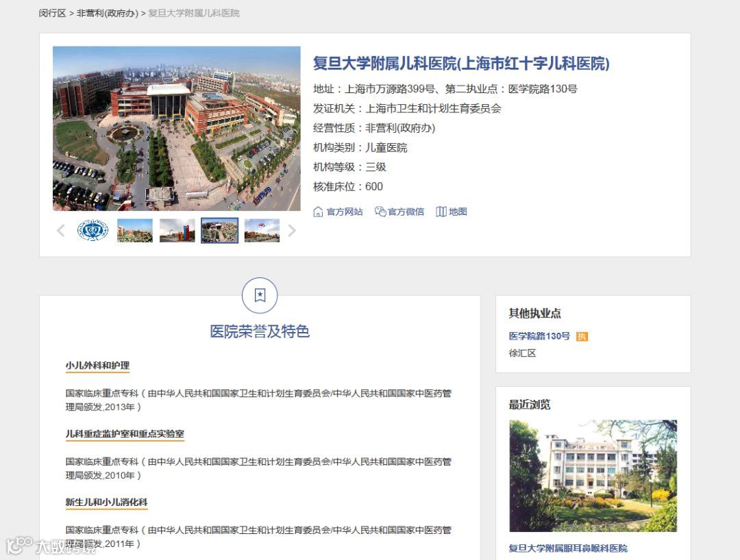Click the WeChat icon beside 官方微信
740x560 pixels.
pos(380,212)
